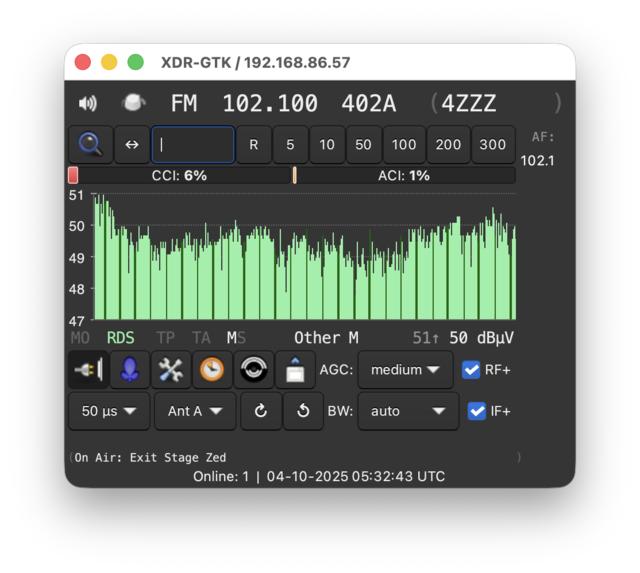Click the round black-and-white dial icon
Image resolution: width=640 pixels, height=573 pixels.
(253, 370)
